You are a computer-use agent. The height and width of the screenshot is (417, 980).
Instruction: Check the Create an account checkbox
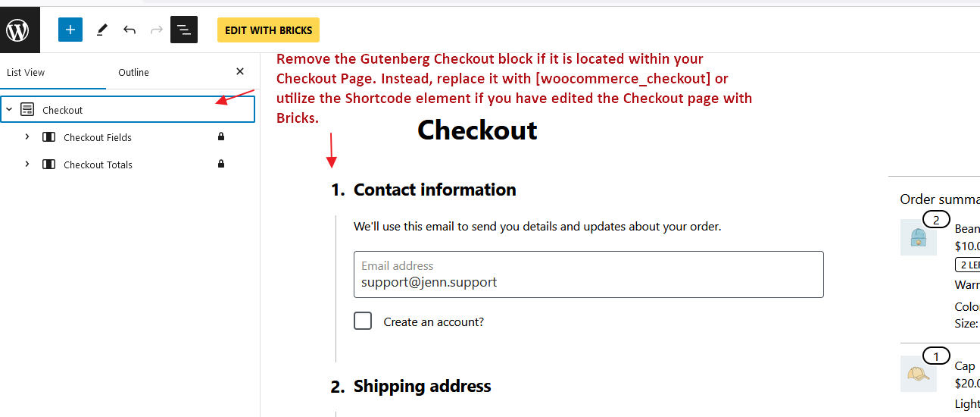(363, 321)
